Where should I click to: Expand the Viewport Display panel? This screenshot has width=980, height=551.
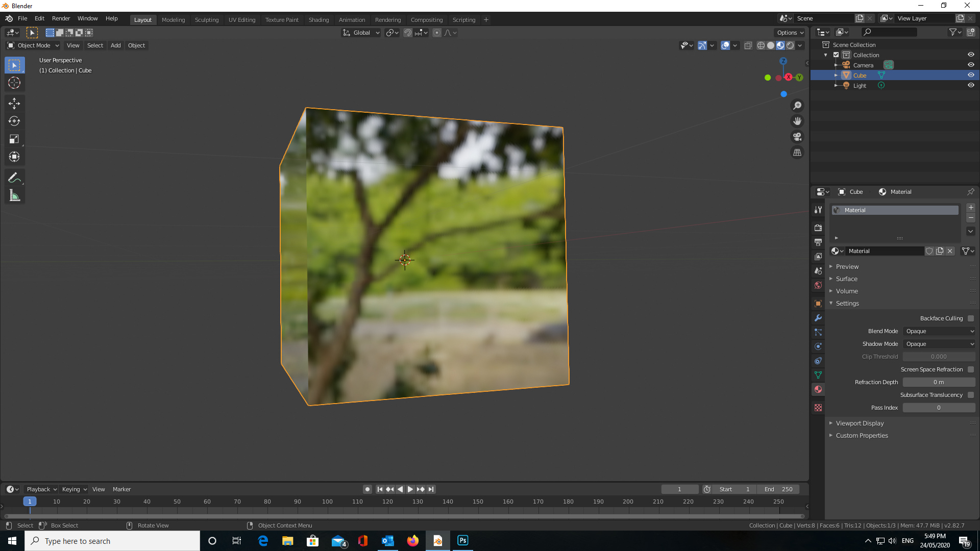860,423
